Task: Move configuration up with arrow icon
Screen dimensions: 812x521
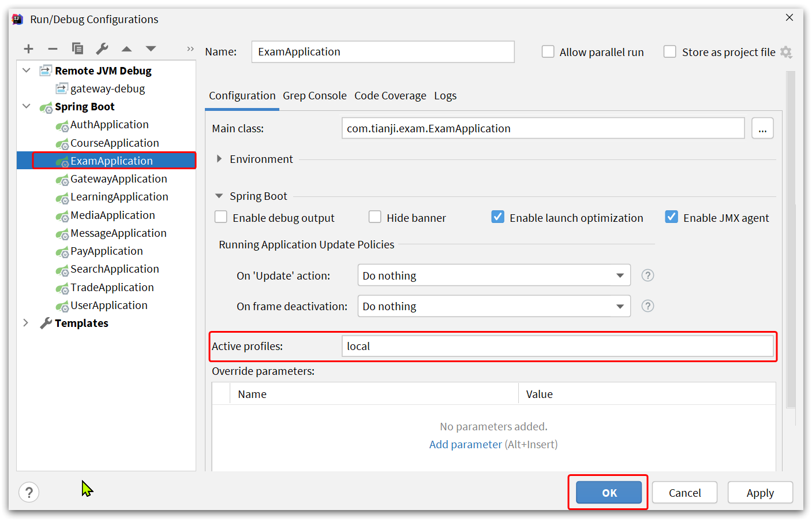Action: coord(127,49)
